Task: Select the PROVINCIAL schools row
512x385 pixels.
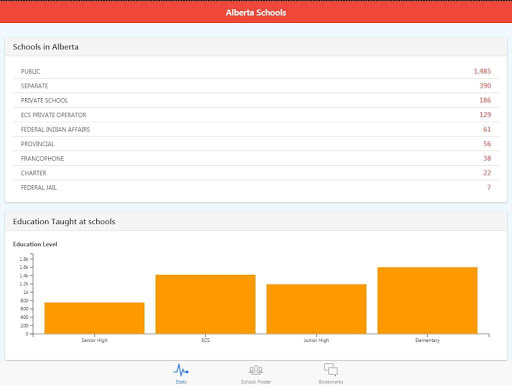Action: (256, 144)
